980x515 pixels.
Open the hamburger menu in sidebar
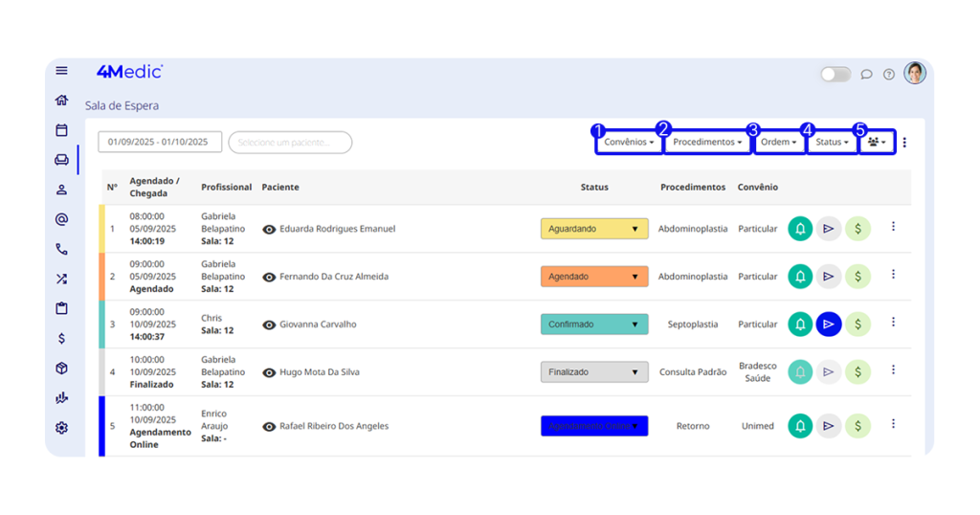tap(62, 71)
